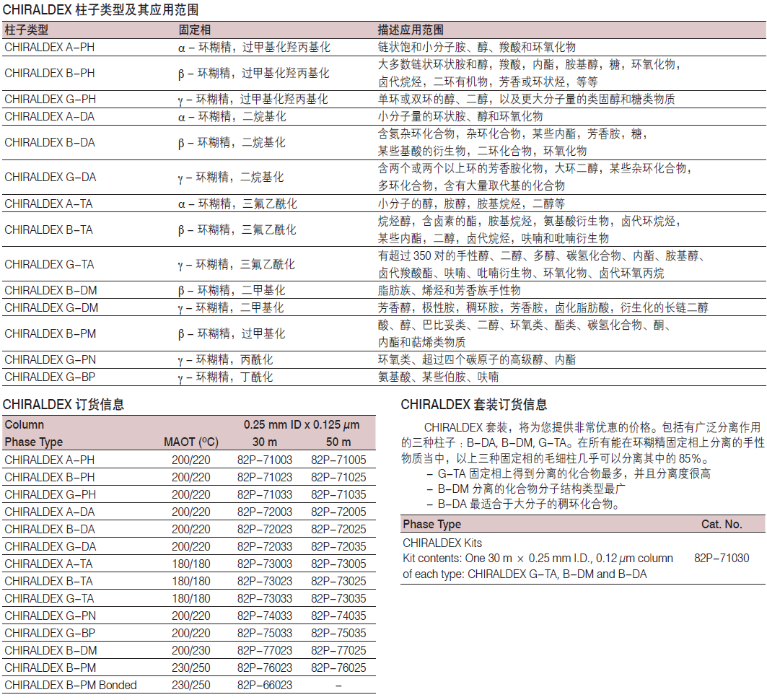Viewport: 767px width, 700px height.
Task: Click the heading "CHIRALDEX 柱子类型及其应用范围"
Action: click(100, 9)
